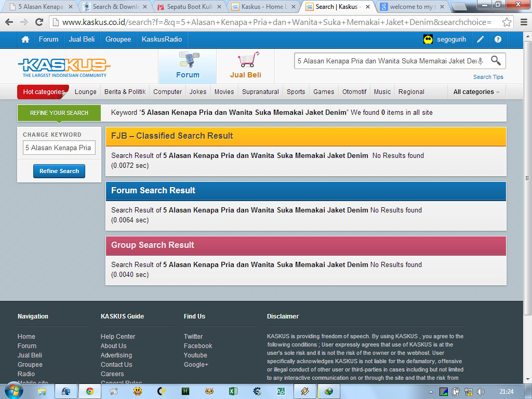Screen dimensions: 532x399
Task: Open the Berita & Politik category
Action: coord(125,92)
